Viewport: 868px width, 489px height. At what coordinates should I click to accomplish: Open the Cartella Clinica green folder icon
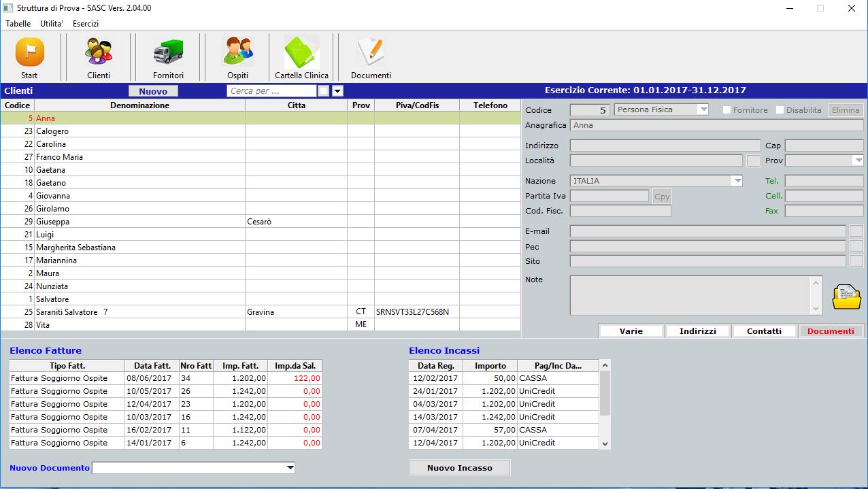pyautogui.click(x=301, y=52)
